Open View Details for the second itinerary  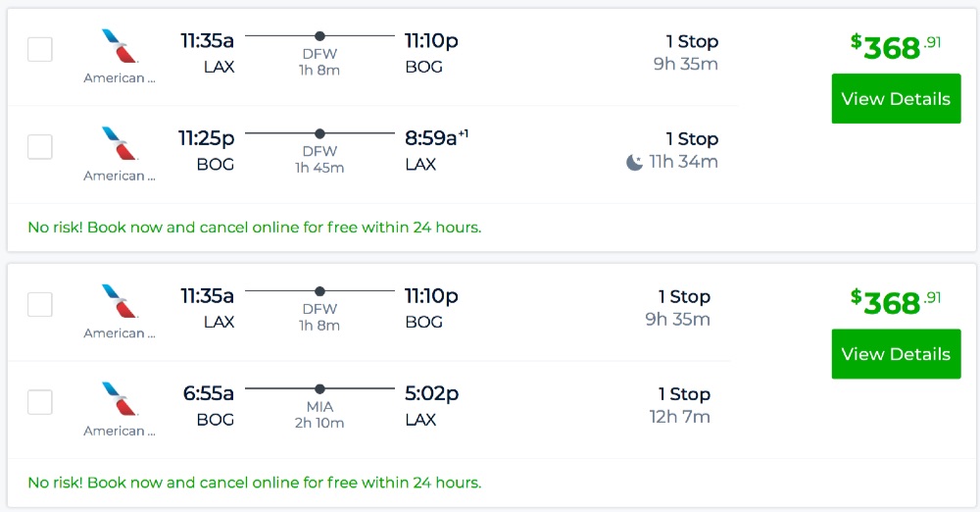coord(896,354)
